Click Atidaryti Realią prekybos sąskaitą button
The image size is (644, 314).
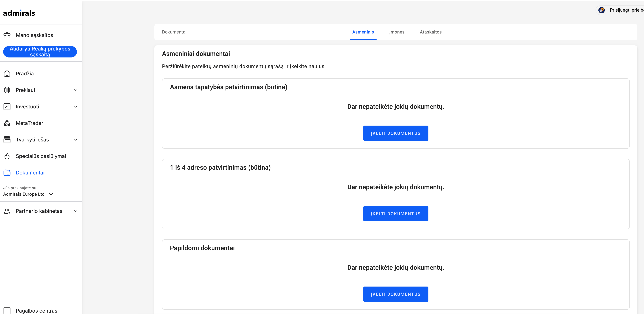click(40, 52)
